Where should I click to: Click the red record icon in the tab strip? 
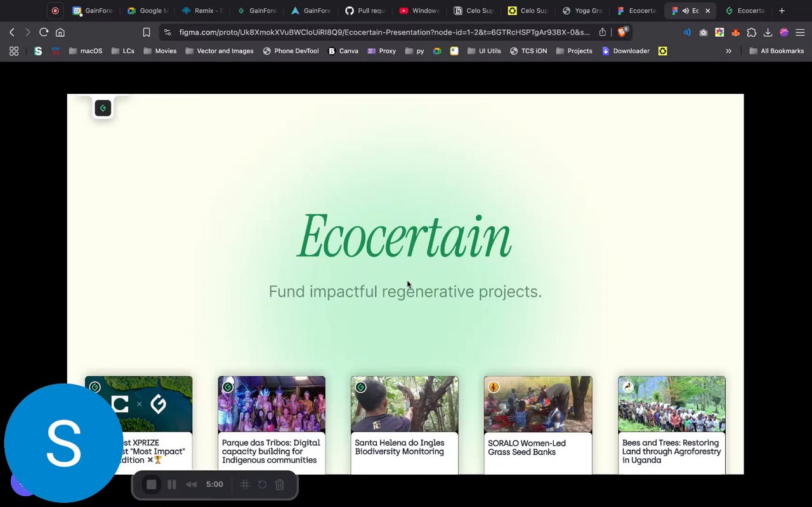(55, 11)
